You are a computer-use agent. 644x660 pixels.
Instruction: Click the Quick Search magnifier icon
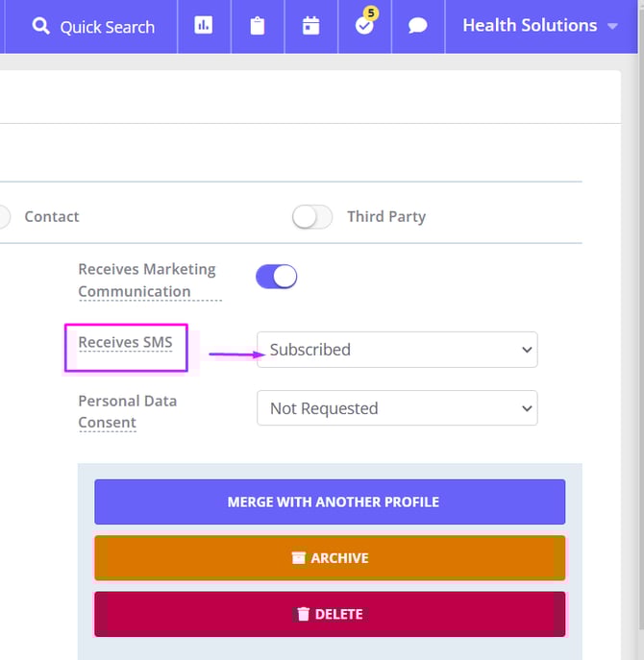pos(40,26)
